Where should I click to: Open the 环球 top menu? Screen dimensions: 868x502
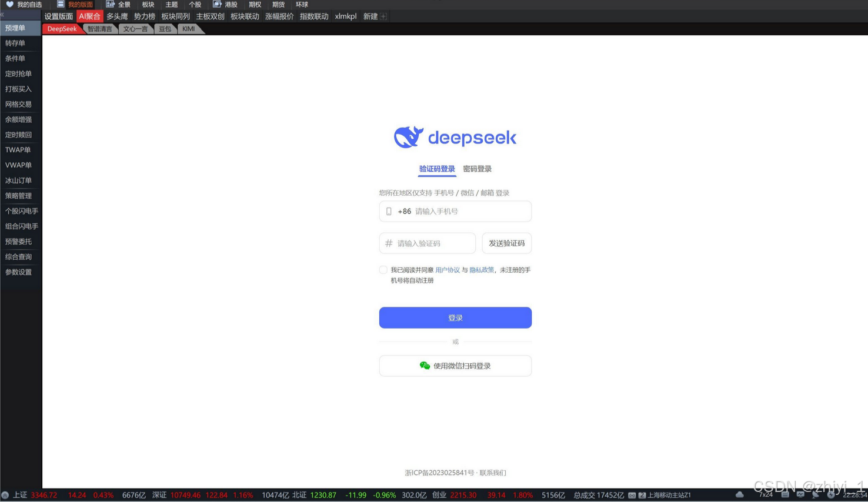[302, 4]
